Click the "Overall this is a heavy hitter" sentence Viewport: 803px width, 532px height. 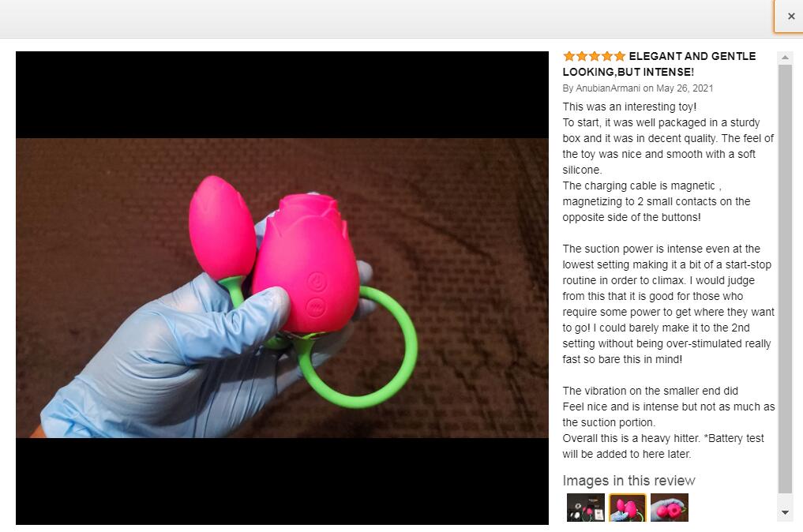[663, 446]
